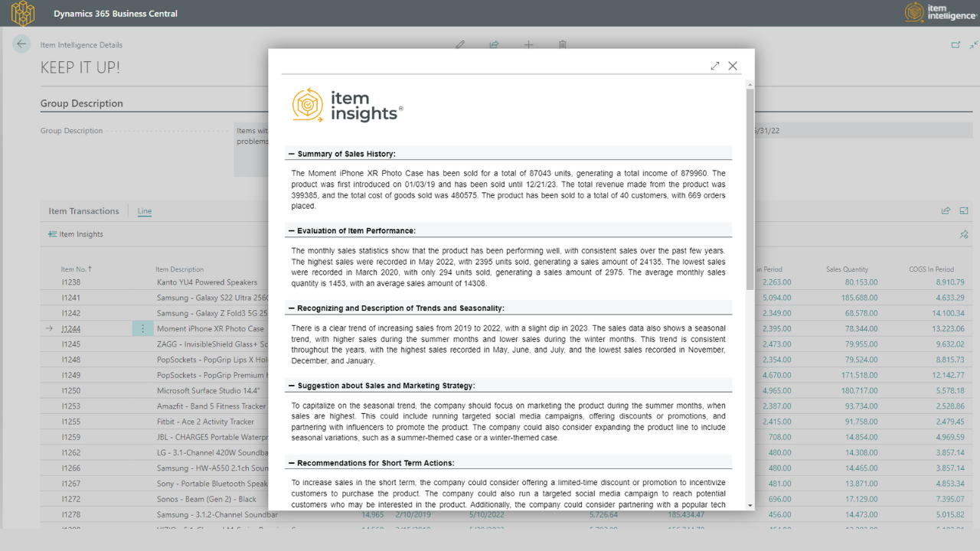Image resolution: width=980 pixels, height=551 pixels.
Task: Click the pin icon on transactions toolbar
Action: 964,235
